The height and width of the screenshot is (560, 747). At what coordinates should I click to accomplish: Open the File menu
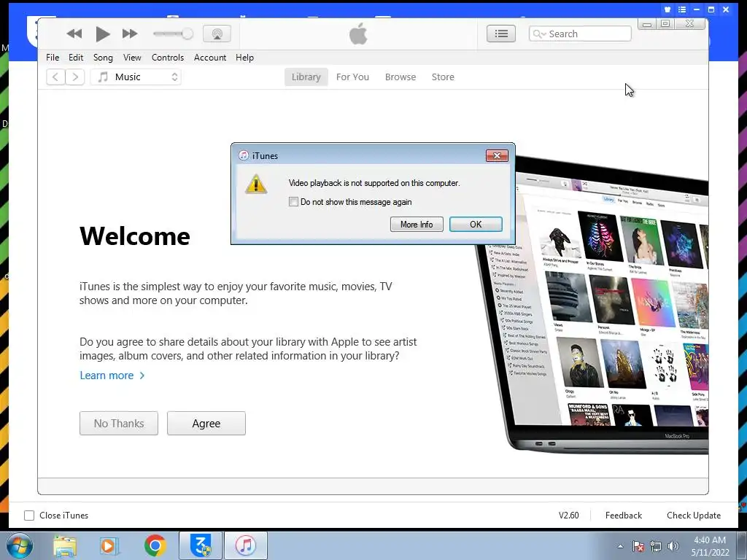click(53, 58)
